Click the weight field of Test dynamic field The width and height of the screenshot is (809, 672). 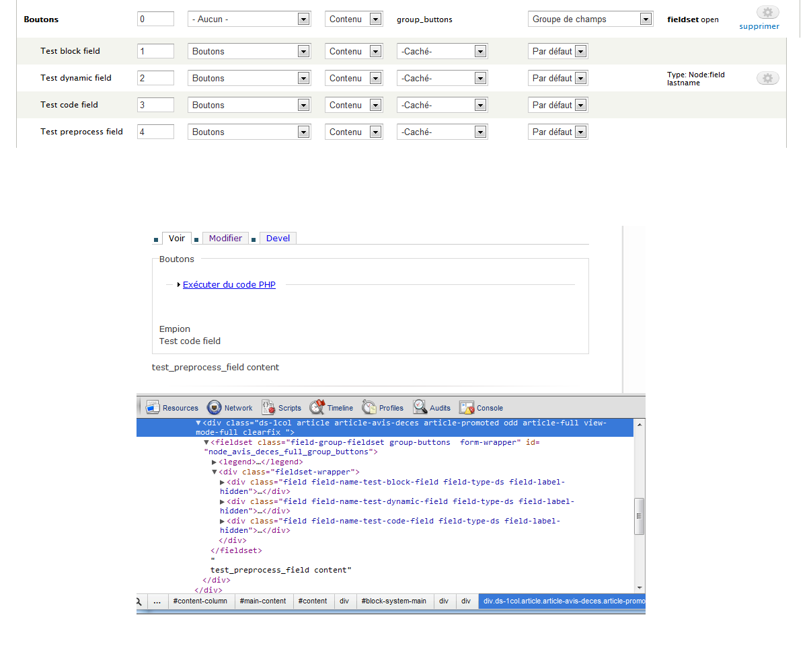click(155, 78)
